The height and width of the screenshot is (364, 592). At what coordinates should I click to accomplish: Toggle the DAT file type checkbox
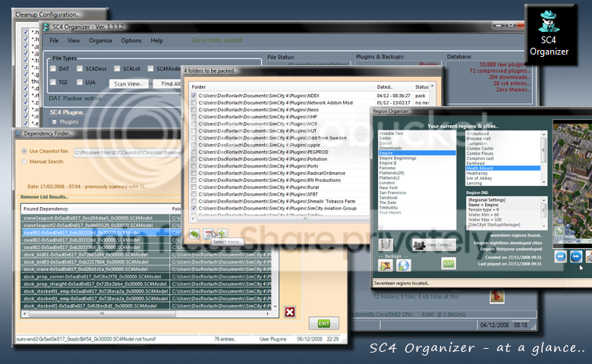pyautogui.click(x=53, y=69)
